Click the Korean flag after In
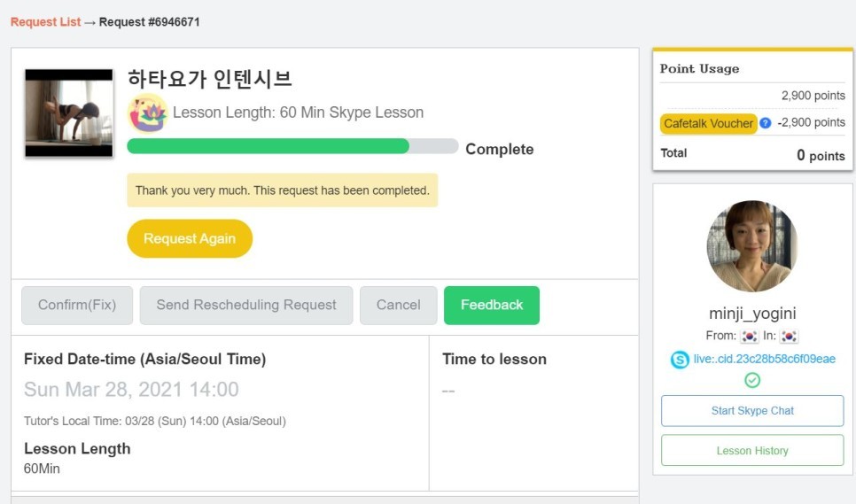Screen dimensions: 856x504 [x=789, y=336]
